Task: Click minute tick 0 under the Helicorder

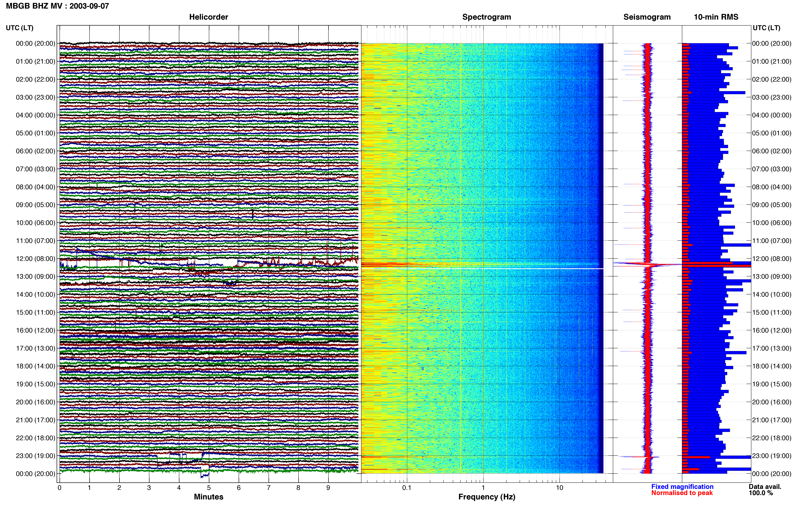Action: click(59, 488)
